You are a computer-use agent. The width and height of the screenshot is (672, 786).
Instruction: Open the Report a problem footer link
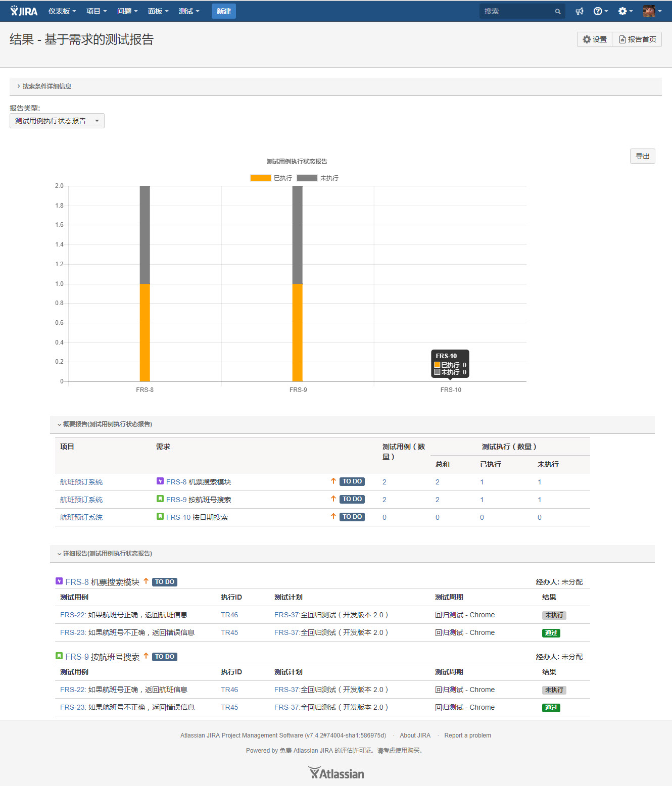468,735
